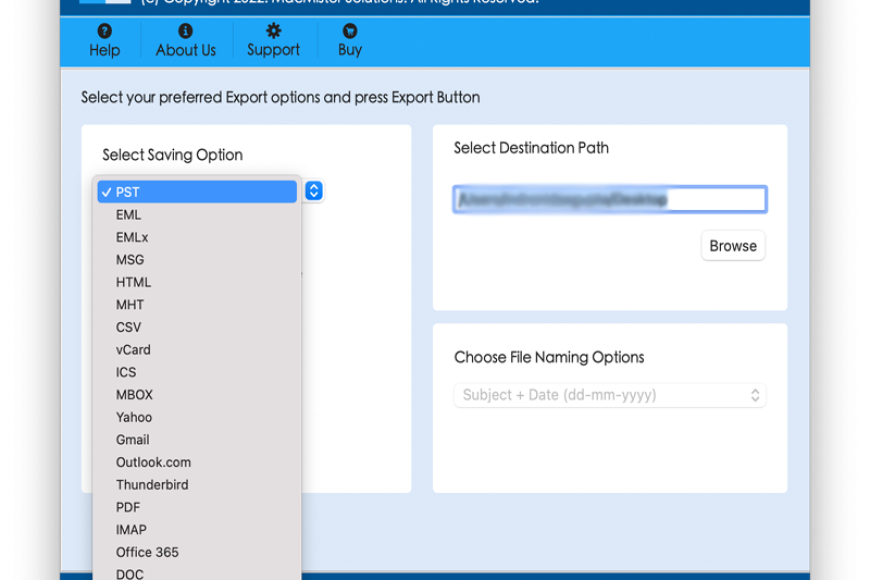This screenshot has width=870, height=580.
Task: Choose vCard from the list
Action: click(133, 350)
